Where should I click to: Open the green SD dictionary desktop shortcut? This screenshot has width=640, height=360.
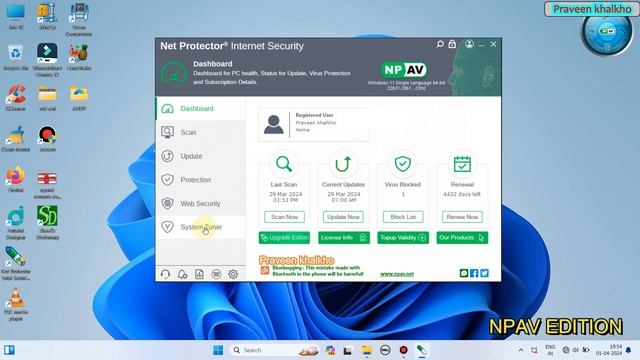(47, 222)
